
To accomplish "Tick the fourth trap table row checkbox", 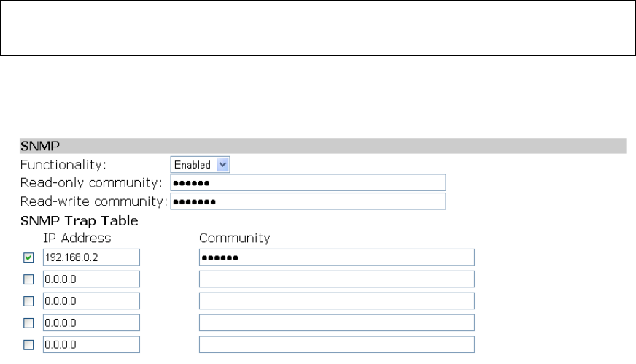I will click(x=28, y=323).
